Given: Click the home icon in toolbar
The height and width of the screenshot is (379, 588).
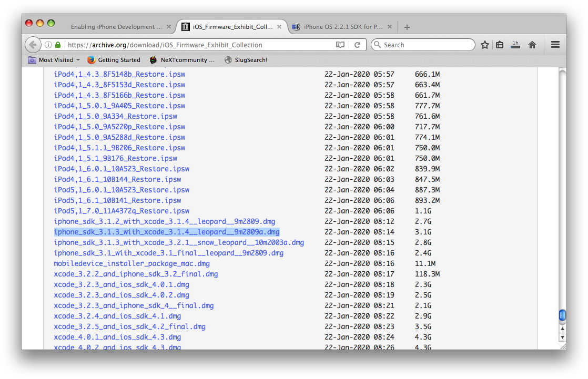Looking at the screenshot, I should pos(532,45).
